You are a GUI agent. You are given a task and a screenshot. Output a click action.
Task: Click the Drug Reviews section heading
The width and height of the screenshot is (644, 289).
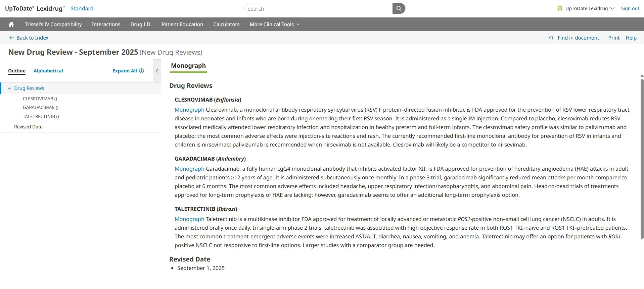(191, 85)
